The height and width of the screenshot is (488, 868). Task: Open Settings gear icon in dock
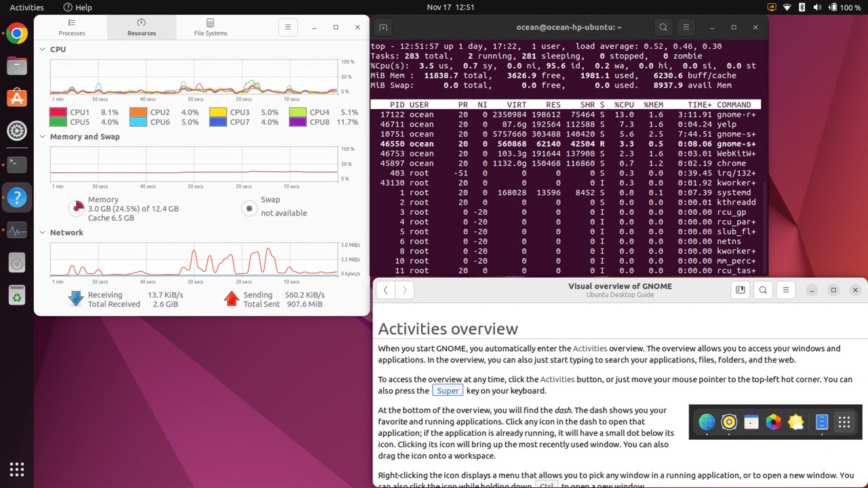pyautogui.click(x=17, y=131)
